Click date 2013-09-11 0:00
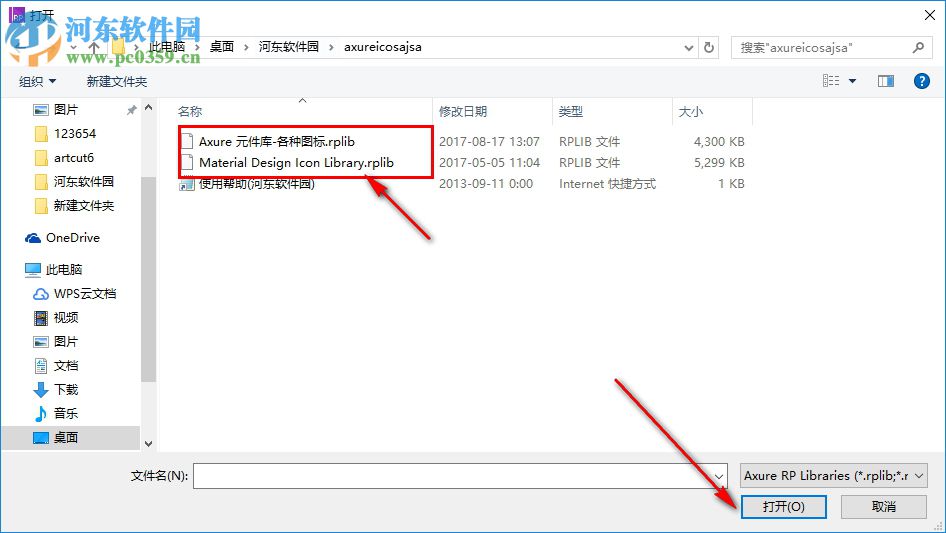The width and height of the screenshot is (946, 533). coord(486,184)
